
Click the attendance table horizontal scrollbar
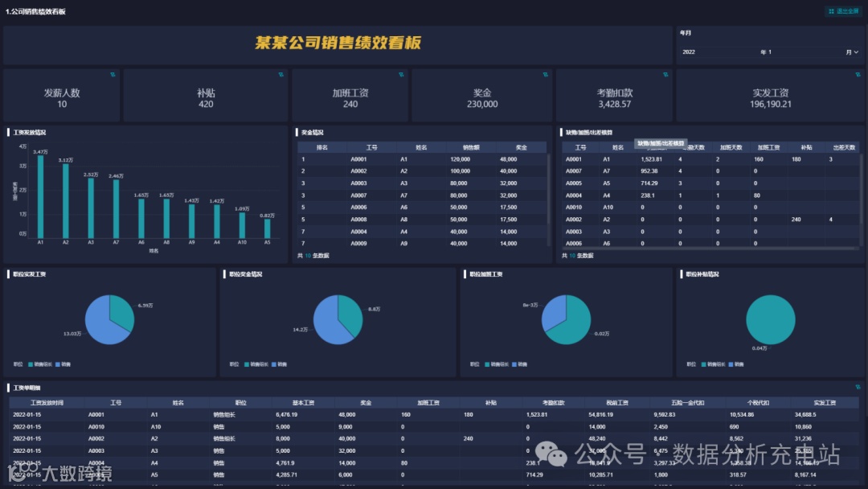710,248
